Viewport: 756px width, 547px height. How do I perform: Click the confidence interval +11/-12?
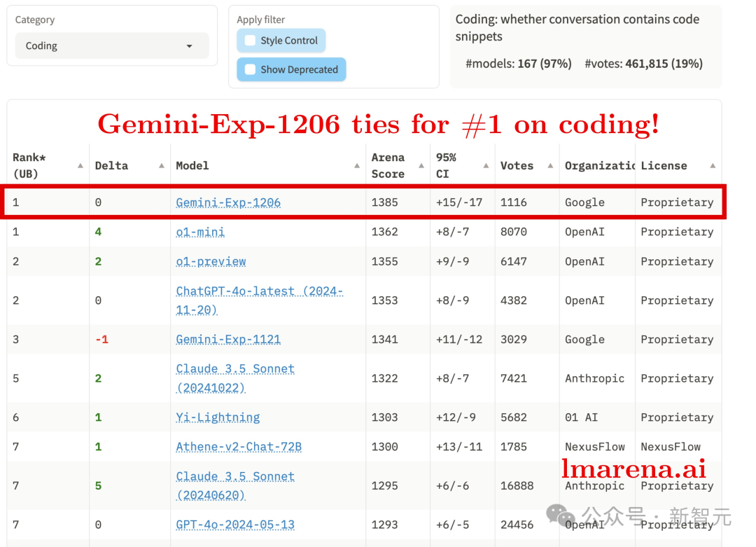coord(459,340)
